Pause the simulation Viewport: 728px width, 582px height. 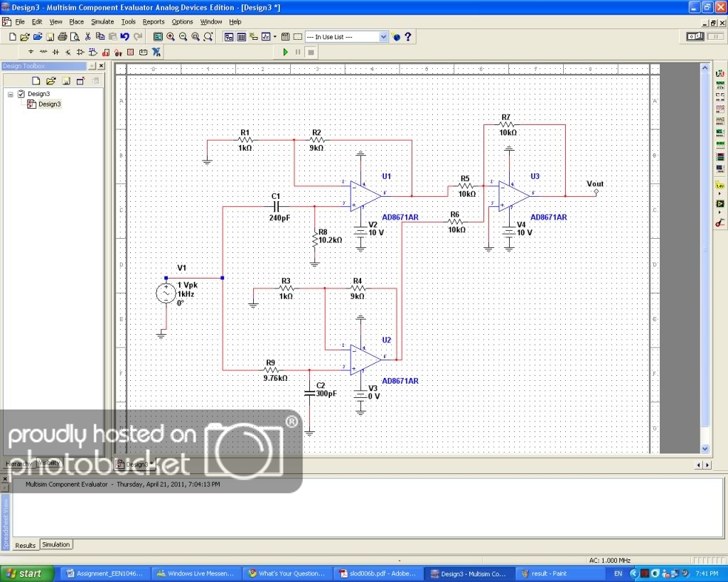coord(298,52)
